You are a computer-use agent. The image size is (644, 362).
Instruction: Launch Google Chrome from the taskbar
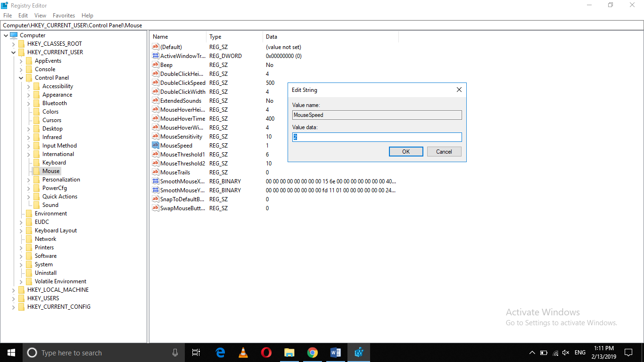[312, 352]
